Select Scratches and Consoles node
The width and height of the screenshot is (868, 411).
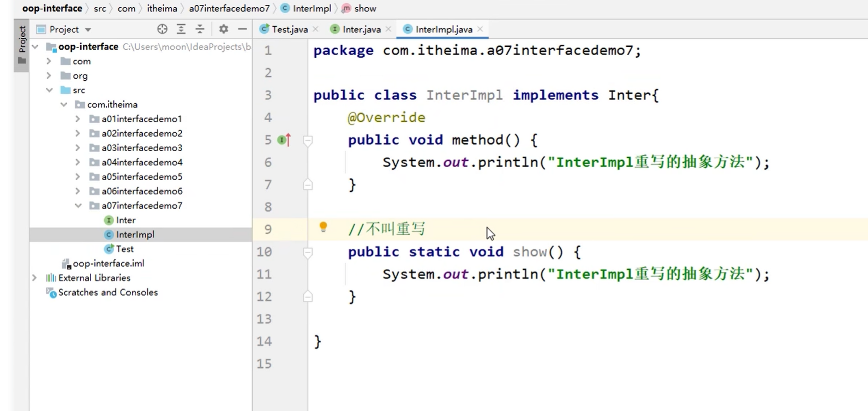pos(107,293)
